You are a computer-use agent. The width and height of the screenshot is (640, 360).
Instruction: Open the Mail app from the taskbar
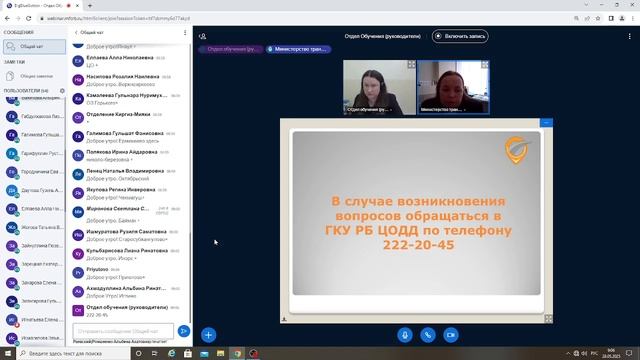[x=204, y=353]
